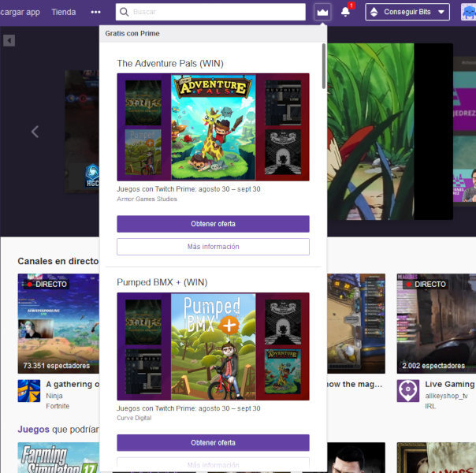Open the Farming Simulator 17 game cover
Image resolution: width=476 pixels, height=473 pixels.
(x=58, y=457)
